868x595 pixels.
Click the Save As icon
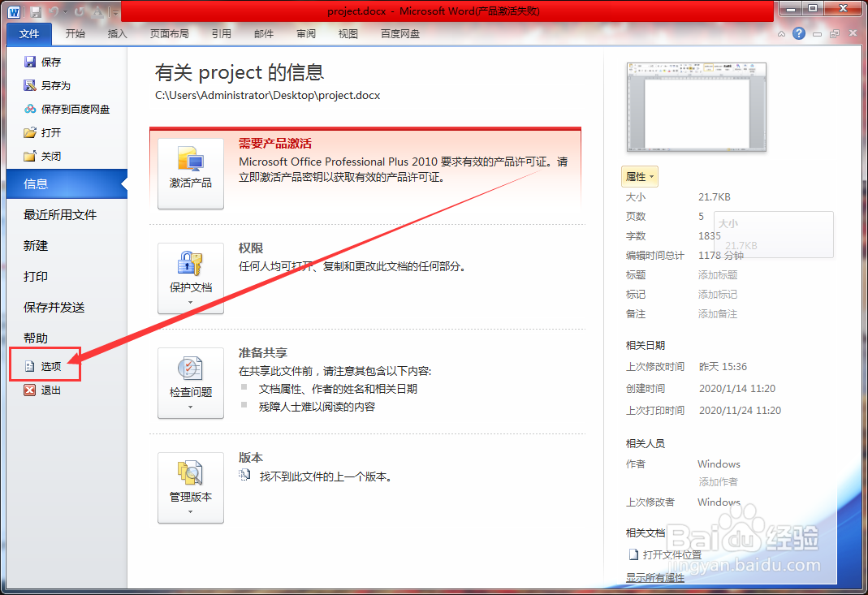pos(30,85)
